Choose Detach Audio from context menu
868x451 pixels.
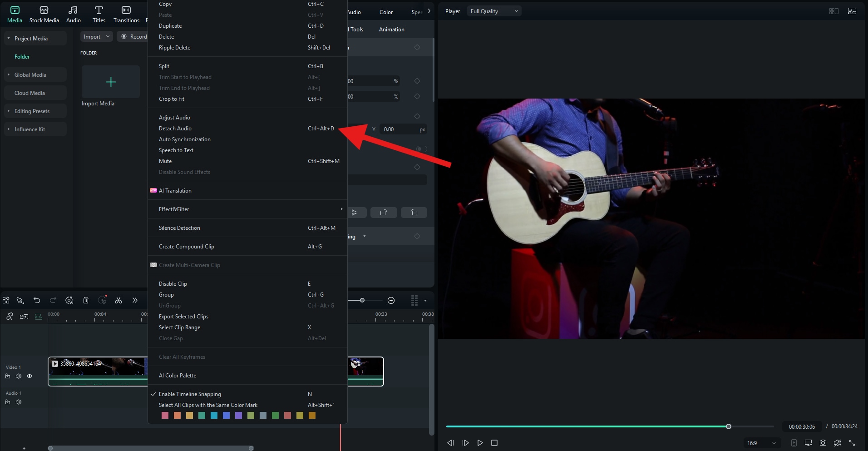coord(247,129)
